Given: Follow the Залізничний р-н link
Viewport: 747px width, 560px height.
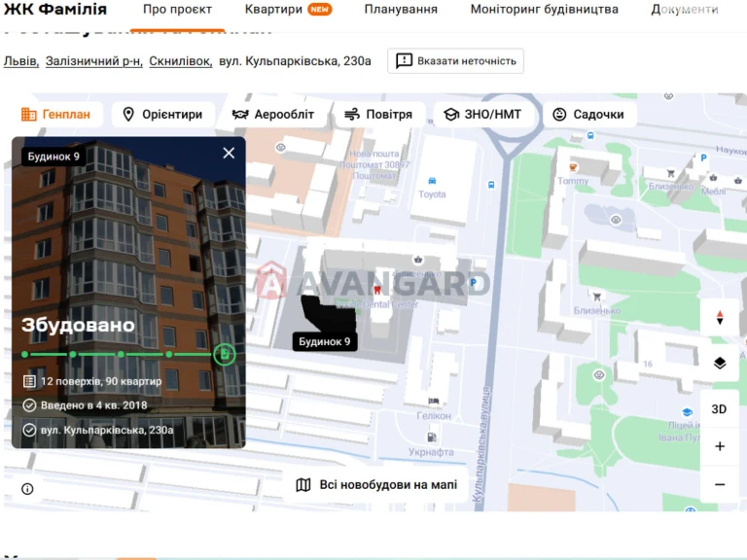Looking at the screenshot, I should tap(93, 61).
